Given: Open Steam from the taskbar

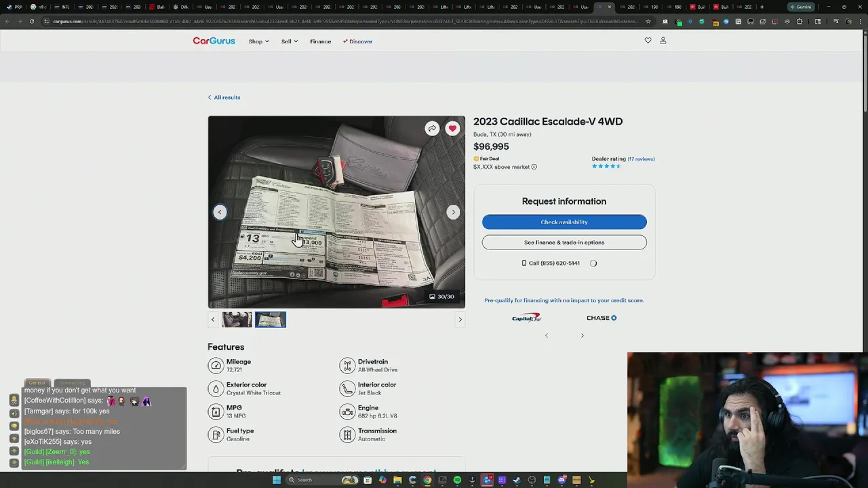Looking at the screenshot, I should click(517, 480).
